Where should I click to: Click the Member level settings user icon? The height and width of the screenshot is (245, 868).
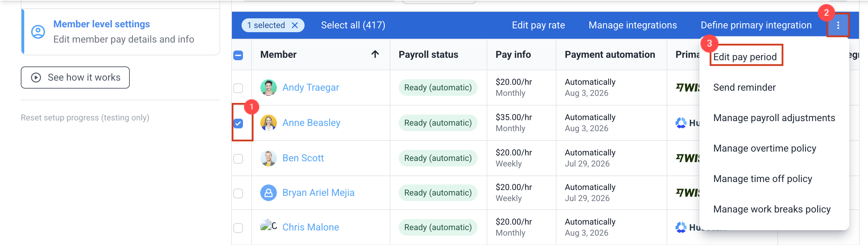click(38, 32)
